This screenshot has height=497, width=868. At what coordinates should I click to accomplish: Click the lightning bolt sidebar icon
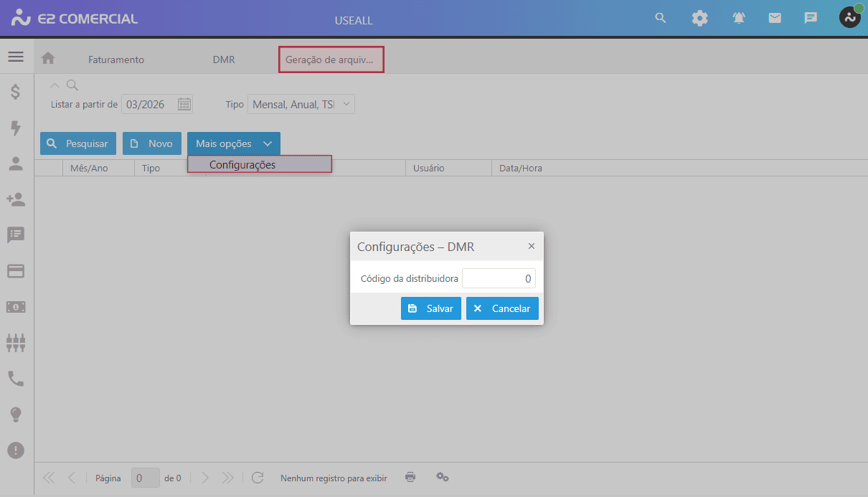16,128
